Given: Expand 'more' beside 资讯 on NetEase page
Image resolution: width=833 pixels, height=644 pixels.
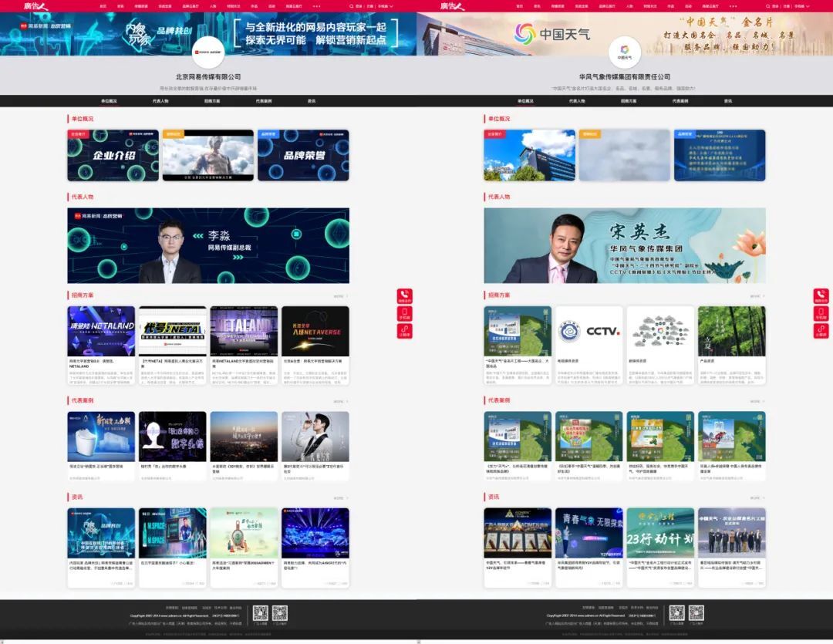Looking at the screenshot, I should pos(341,498).
